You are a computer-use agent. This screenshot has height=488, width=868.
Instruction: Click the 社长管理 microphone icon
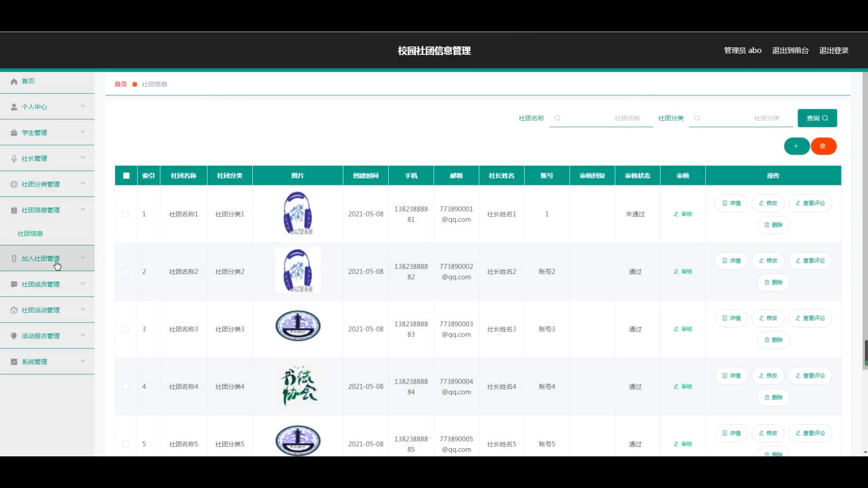[x=14, y=159]
